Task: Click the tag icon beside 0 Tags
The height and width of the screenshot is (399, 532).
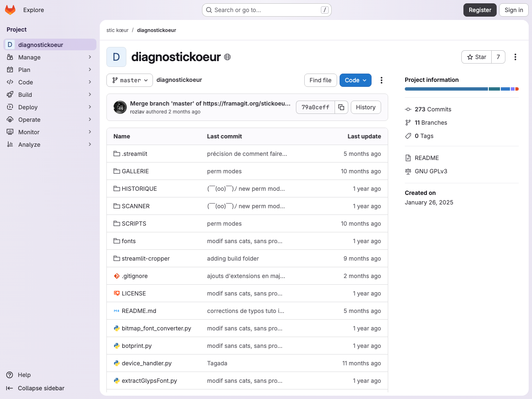Action: [408, 135]
